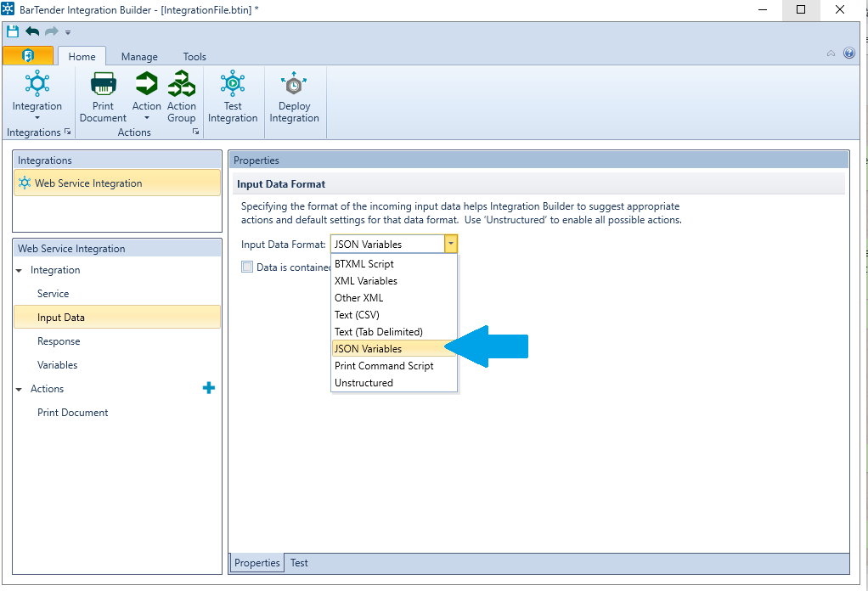The width and height of the screenshot is (868, 591).
Task: Open the Integrations group dialog launcher
Action: point(68,132)
